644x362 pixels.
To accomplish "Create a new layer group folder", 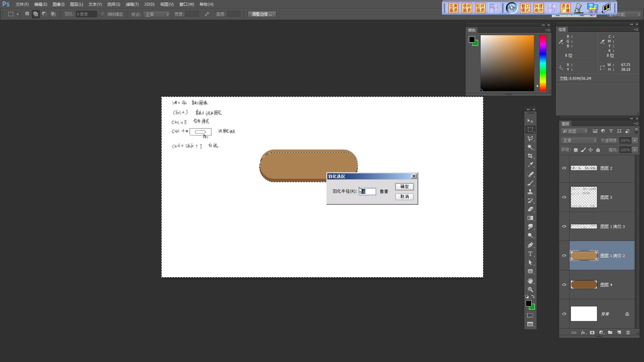I will (x=610, y=333).
